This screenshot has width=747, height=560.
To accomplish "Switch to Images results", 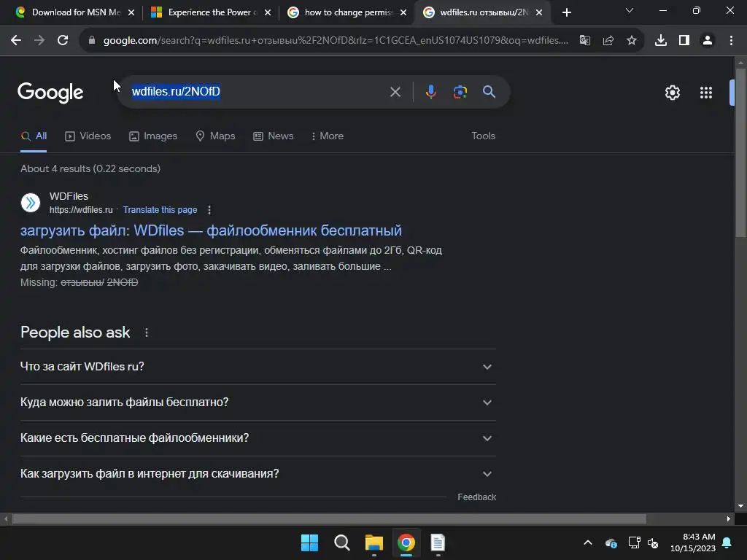I will tap(153, 136).
